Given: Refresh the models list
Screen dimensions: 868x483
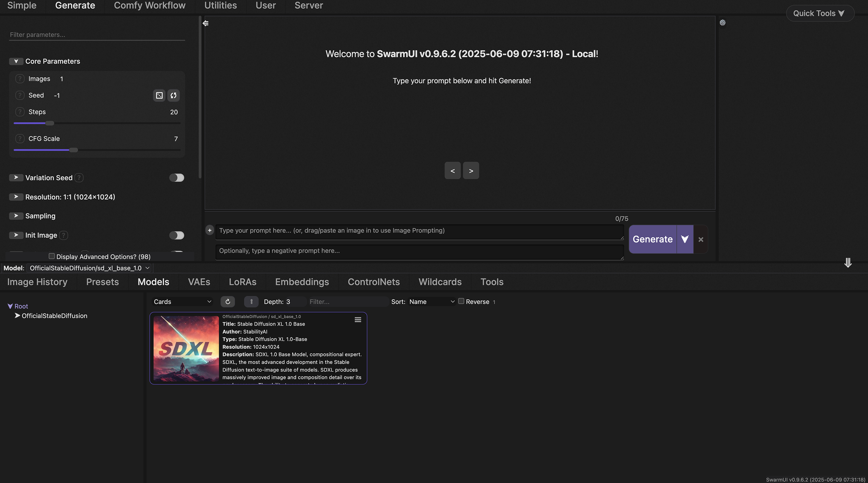Looking at the screenshot, I should [x=228, y=301].
